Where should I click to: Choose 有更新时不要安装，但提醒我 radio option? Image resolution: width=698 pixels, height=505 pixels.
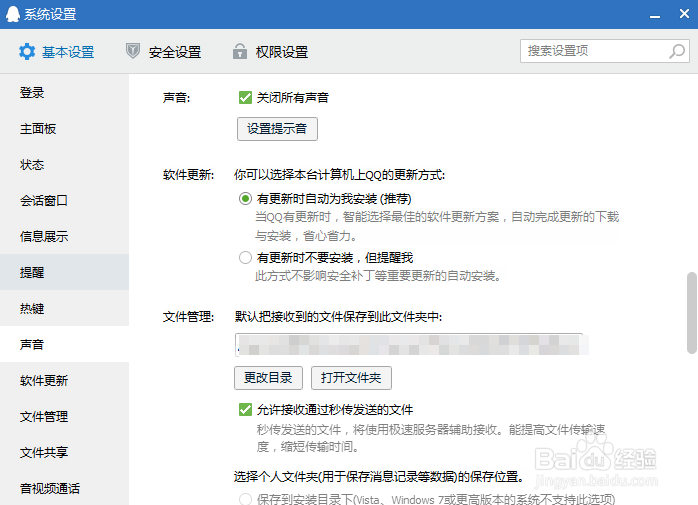click(245, 257)
